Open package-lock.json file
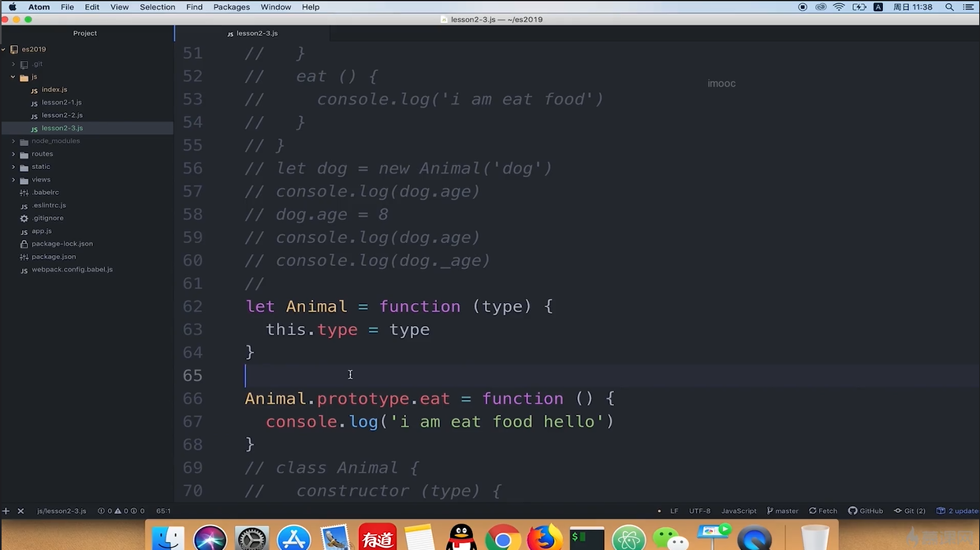Image resolution: width=980 pixels, height=550 pixels. 62,244
